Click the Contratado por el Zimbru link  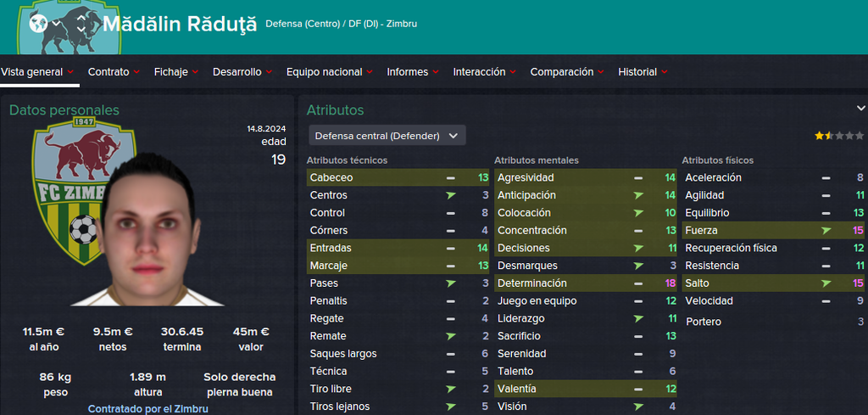(147, 409)
